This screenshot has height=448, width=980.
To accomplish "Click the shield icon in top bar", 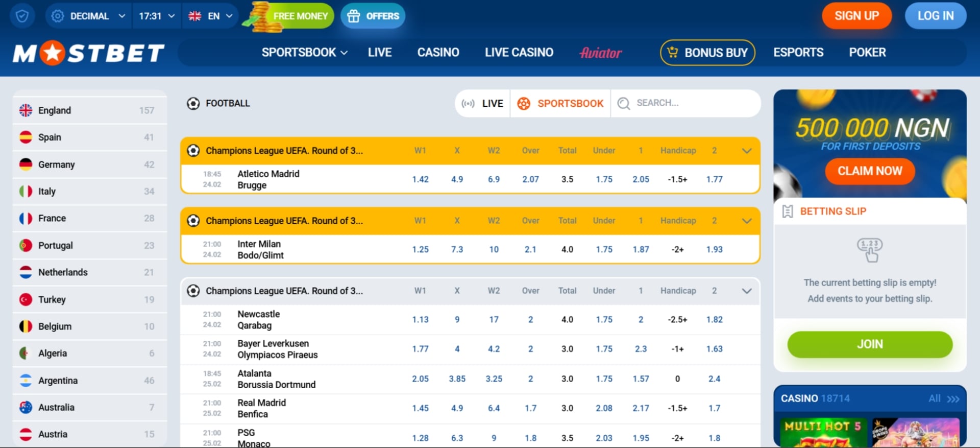I will tap(22, 16).
